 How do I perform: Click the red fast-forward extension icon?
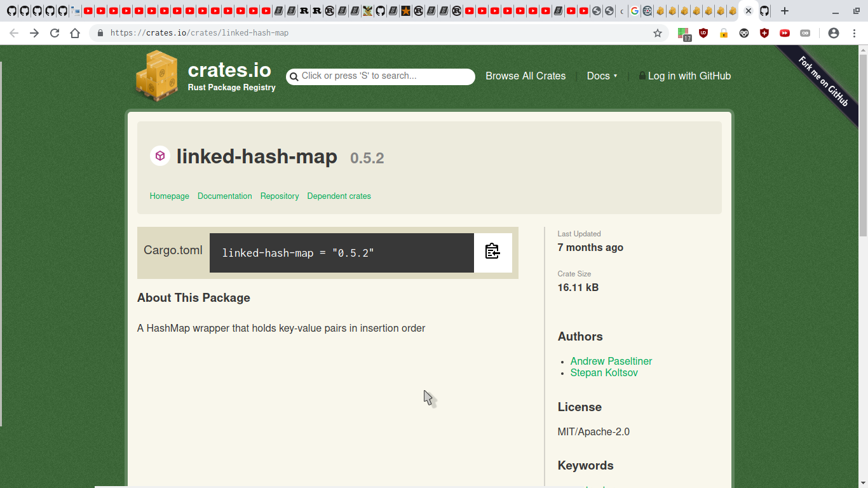(x=785, y=33)
